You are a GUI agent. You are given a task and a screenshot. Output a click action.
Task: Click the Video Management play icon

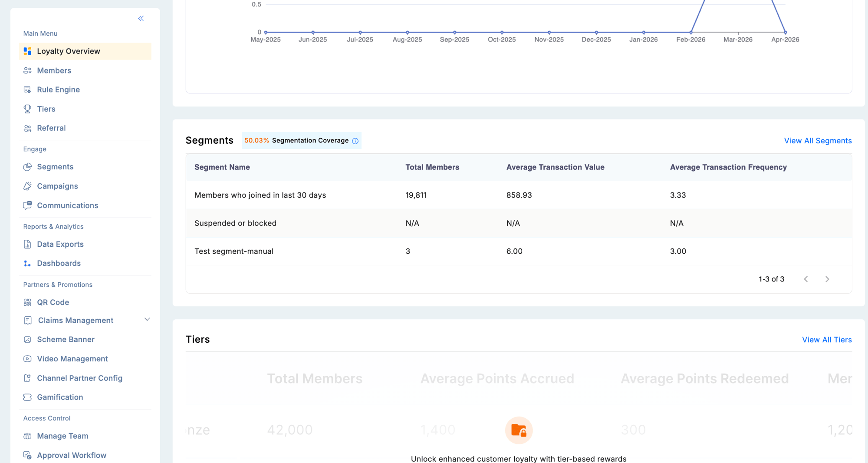[27, 359]
